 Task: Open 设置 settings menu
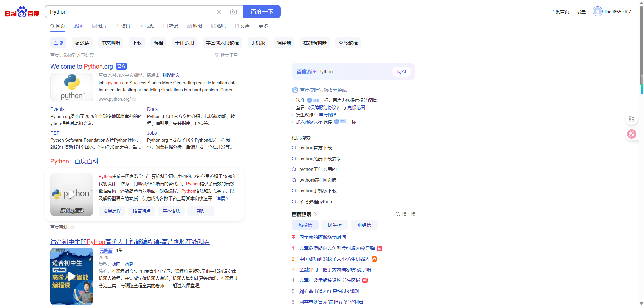(581, 12)
